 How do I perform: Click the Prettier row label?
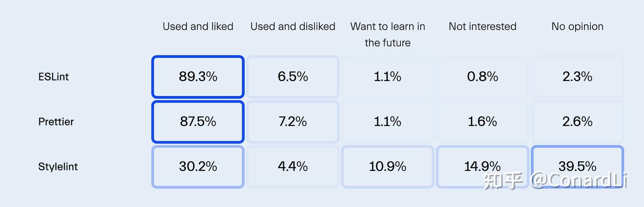[56, 122]
